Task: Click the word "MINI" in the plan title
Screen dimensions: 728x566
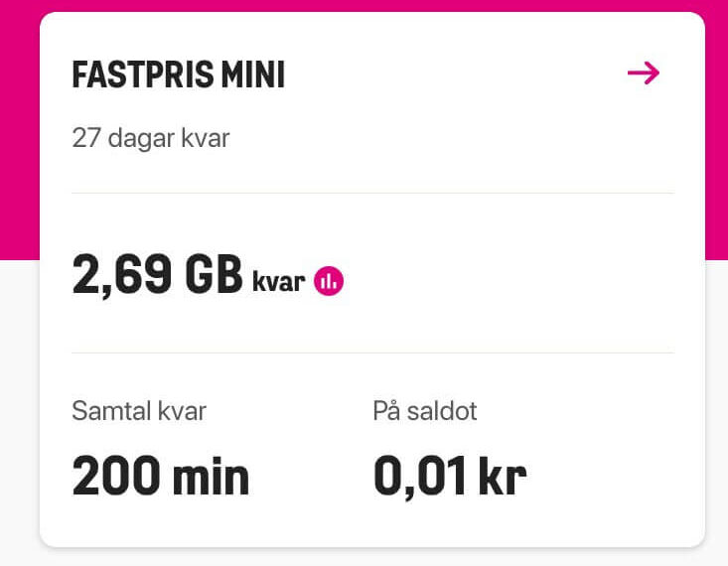Action: tap(253, 74)
